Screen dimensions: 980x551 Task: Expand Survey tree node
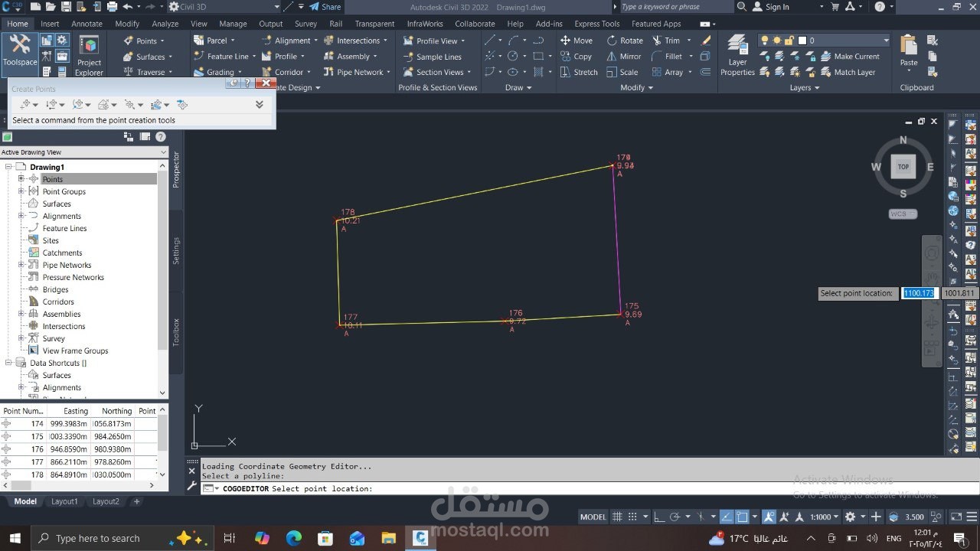[x=21, y=338]
